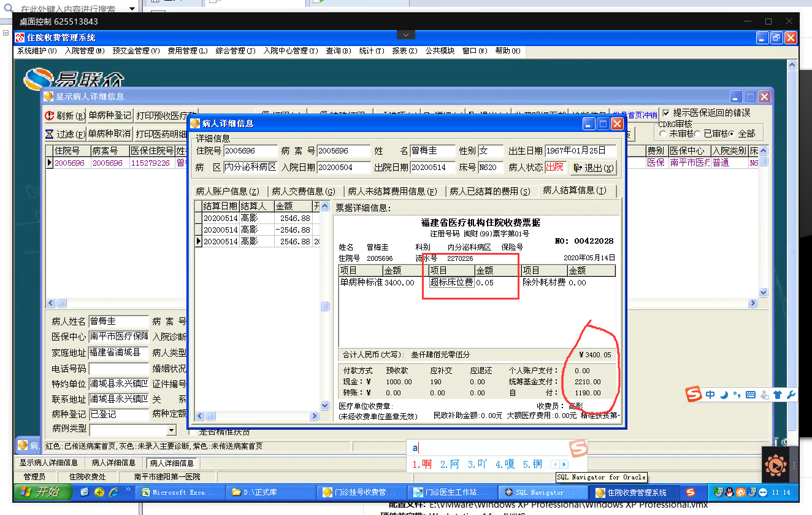Image resolution: width=812 pixels, height=515 pixels.
Task: Open the 公共模块 menu
Action: tap(440, 51)
